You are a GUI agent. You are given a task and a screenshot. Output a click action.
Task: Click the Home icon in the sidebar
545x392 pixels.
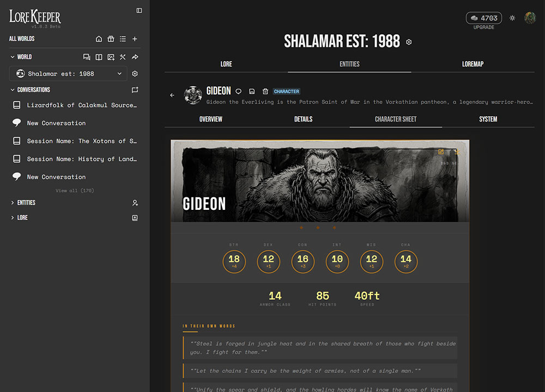pyautogui.click(x=99, y=39)
